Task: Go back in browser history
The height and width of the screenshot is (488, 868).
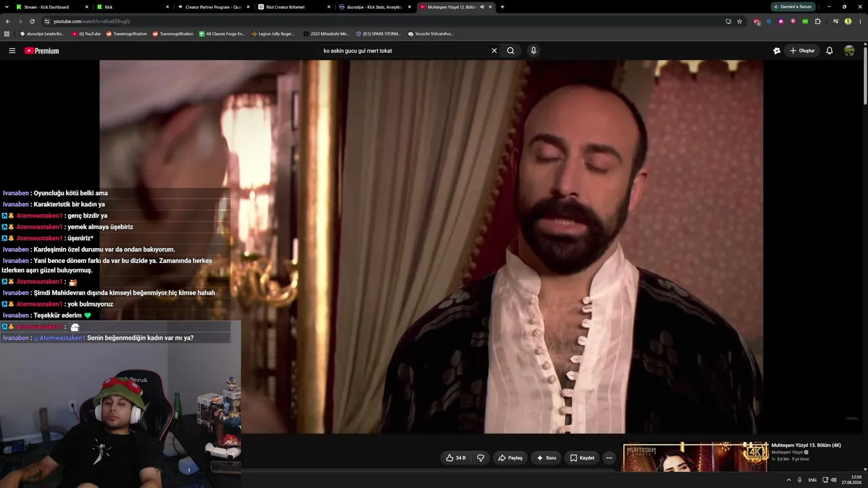Action: [7, 21]
